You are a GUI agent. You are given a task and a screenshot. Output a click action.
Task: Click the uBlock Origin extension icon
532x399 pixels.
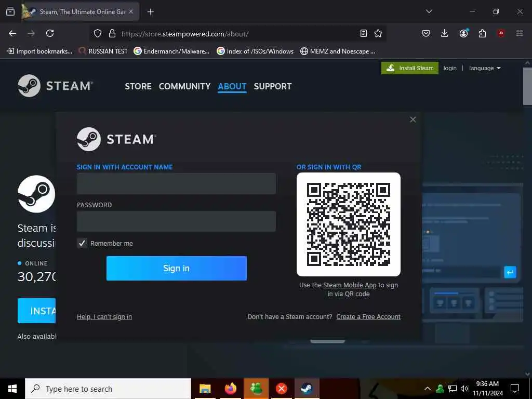coord(501,33)
